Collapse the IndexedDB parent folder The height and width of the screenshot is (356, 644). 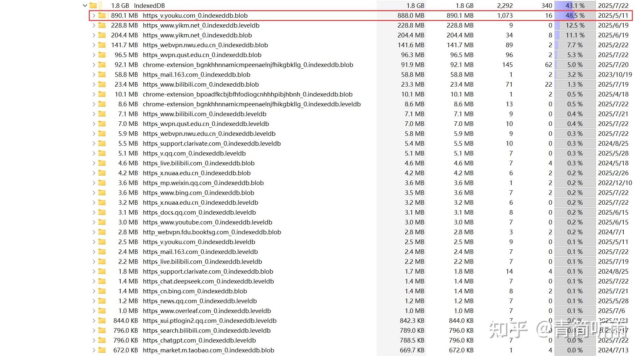(85, 6)
